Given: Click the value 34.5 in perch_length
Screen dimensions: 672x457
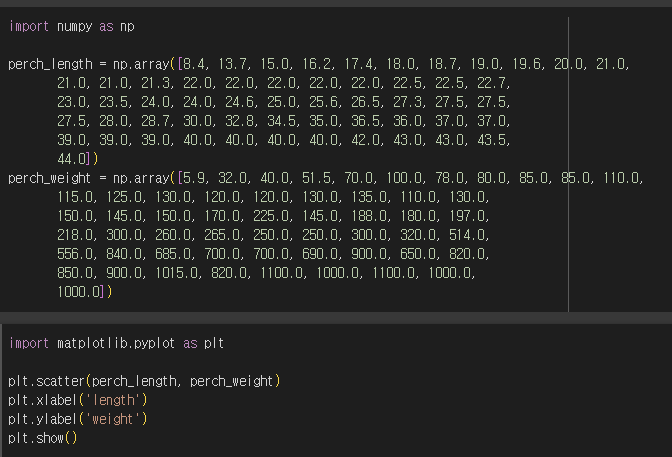Looking at the screenshot, I should click(282, 121).
